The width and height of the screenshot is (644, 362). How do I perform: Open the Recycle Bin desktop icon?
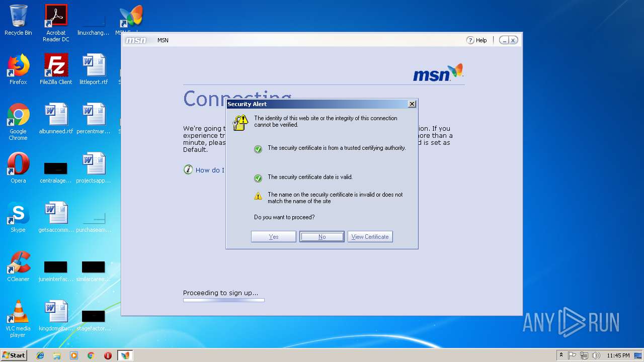(x=18, y=20)
